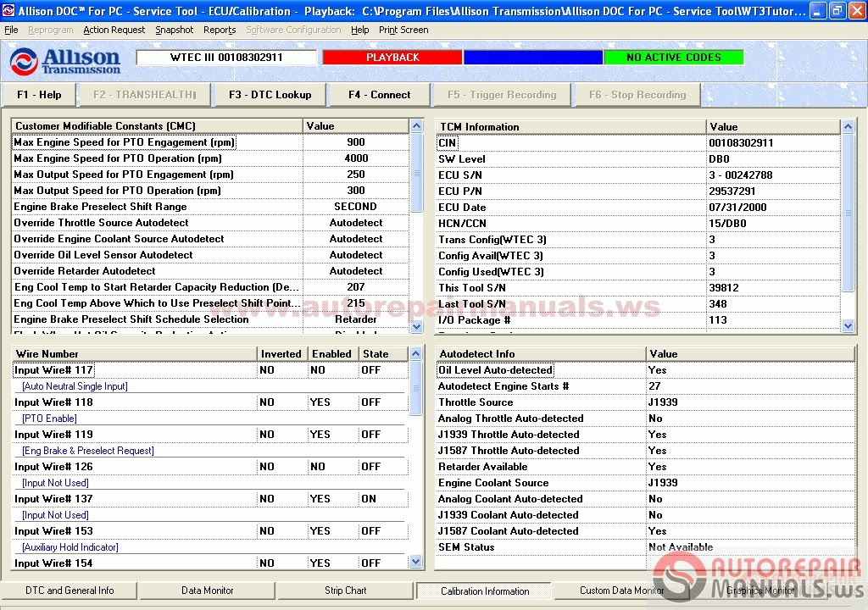Open the File menu
Viewport: 868px width, 610px height.
tap(11, 30)
